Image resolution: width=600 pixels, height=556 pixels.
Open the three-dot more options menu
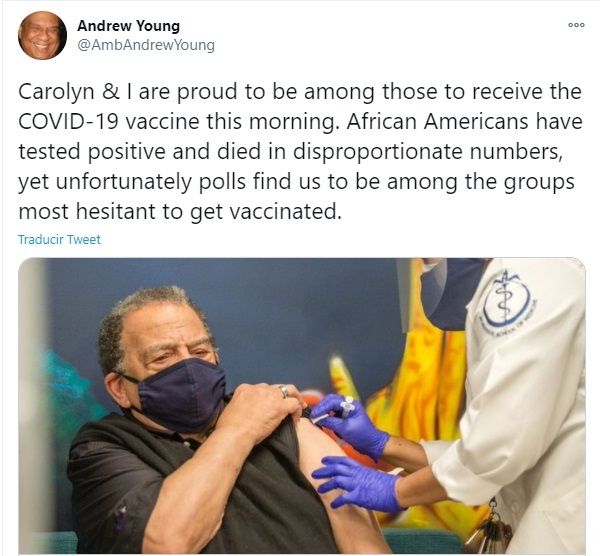point(576,25)
